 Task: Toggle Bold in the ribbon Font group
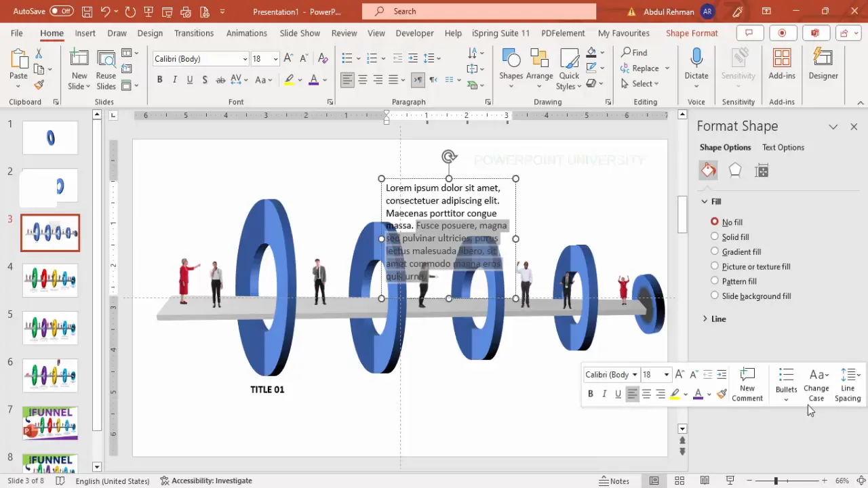click(160, 80)
